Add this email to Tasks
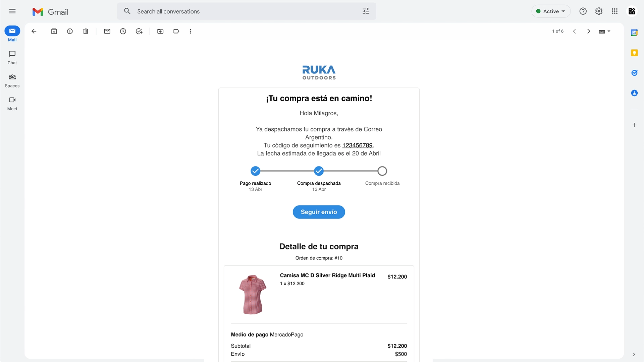 pyautogui.click(x=139, y=31)
